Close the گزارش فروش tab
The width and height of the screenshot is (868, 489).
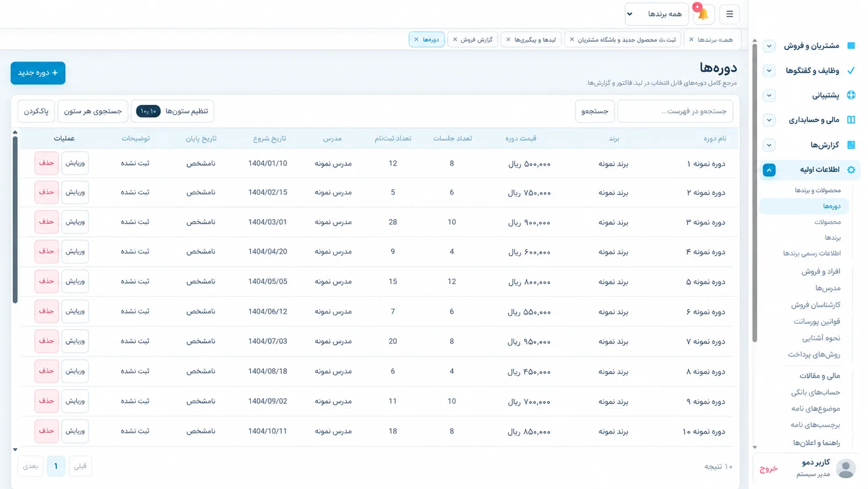click(455, 40)
